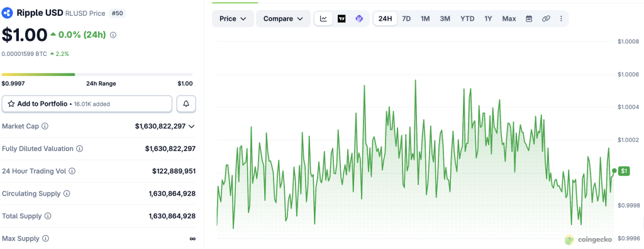Screen dimensions: 644x249
Task: Click the purple diamond chart icon
Action: pyautogui.click(x=359, y=18)
